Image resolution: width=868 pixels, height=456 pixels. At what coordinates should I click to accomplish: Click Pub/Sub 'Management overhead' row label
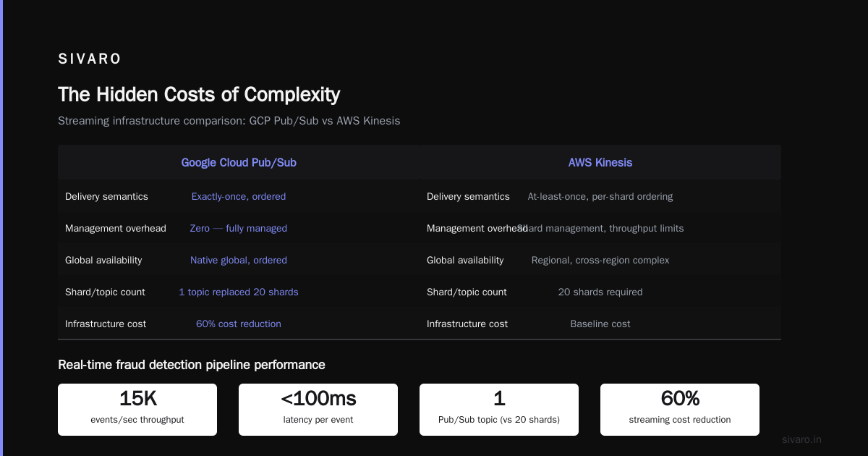pos(116,228)
